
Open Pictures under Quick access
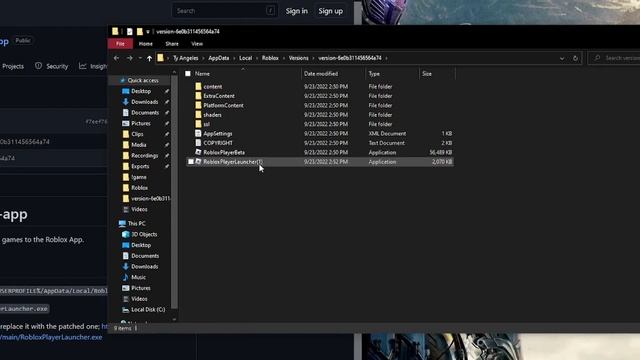tap(141, 123)
